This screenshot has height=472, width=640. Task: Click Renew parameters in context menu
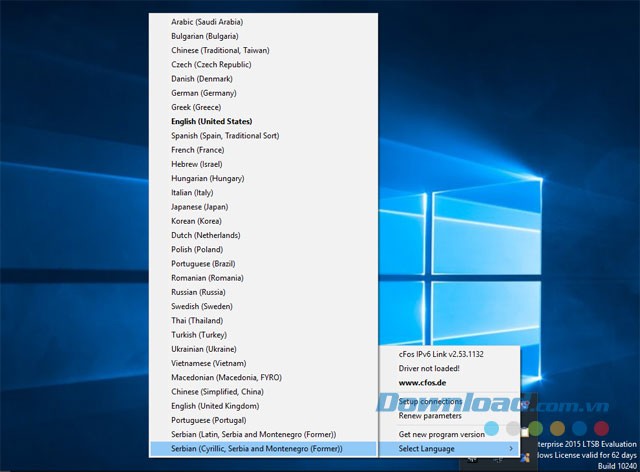tap(429, 415)
